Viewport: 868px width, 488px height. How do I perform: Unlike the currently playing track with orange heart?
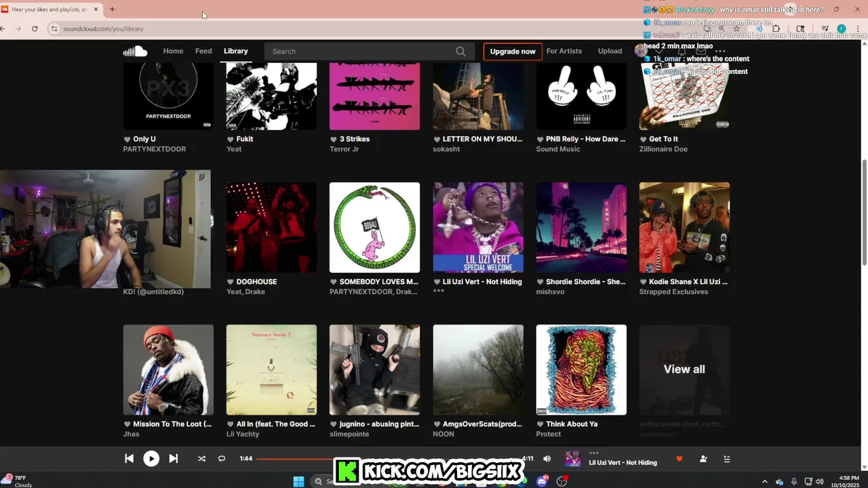coord(679,459)
